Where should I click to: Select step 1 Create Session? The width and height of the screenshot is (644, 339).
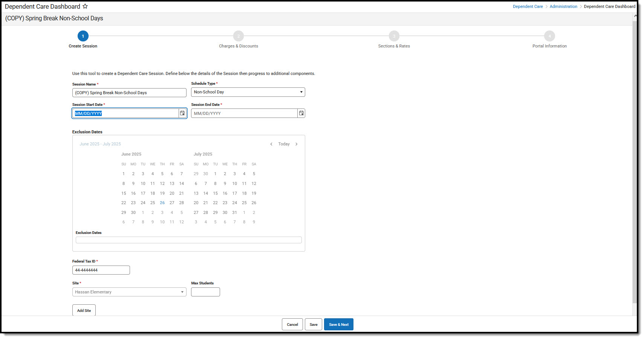click(83, 36)
